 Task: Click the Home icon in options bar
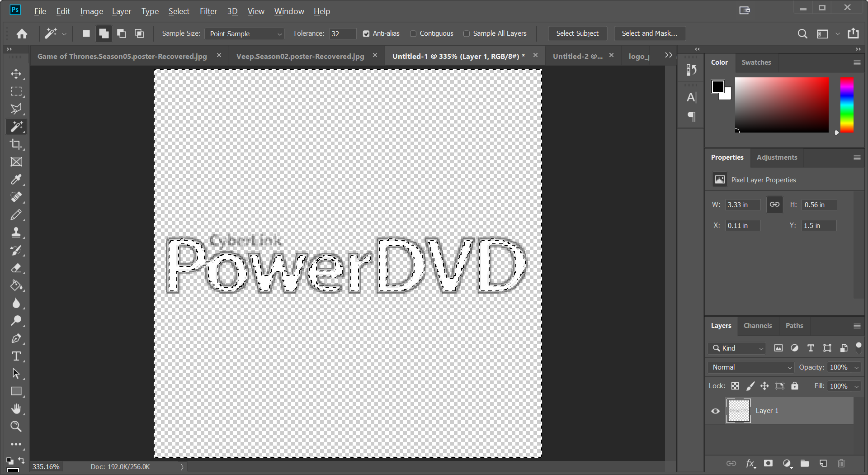(22, 33)
